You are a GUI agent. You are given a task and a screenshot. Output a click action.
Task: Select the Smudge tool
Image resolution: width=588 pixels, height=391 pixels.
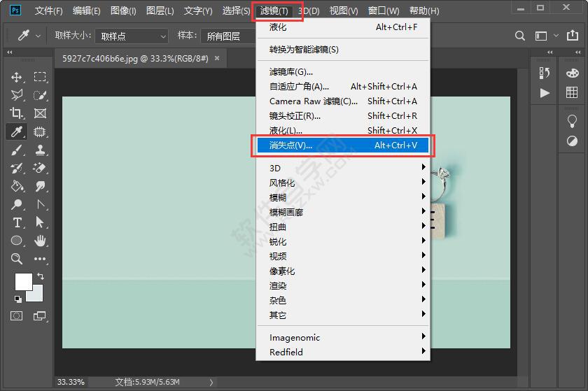40,186
